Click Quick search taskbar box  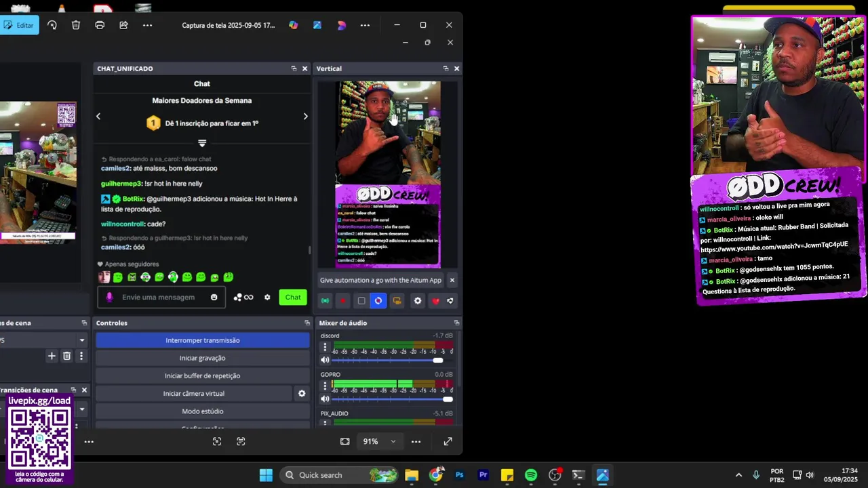339,475
